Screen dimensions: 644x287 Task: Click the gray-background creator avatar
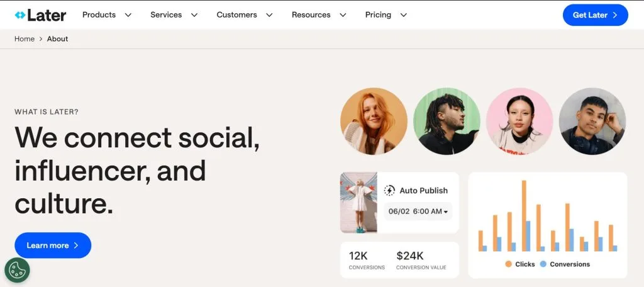pos(592,121)
